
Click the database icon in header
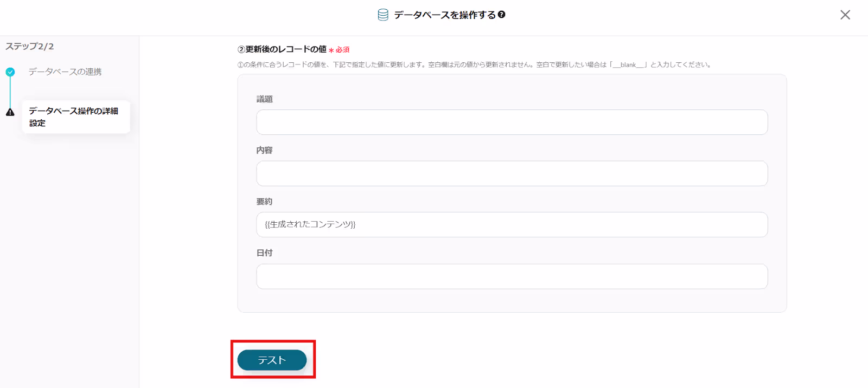(383, 15)
